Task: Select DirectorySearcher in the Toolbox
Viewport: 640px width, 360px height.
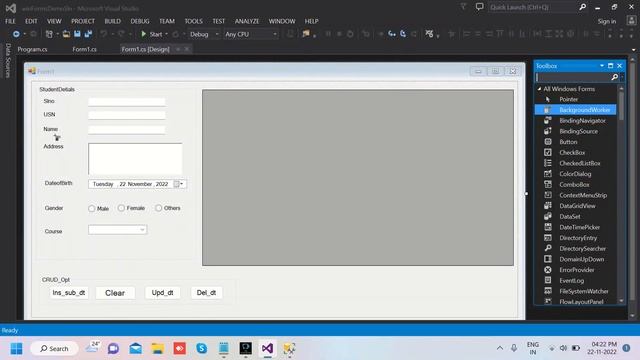Action: [576, 248]
